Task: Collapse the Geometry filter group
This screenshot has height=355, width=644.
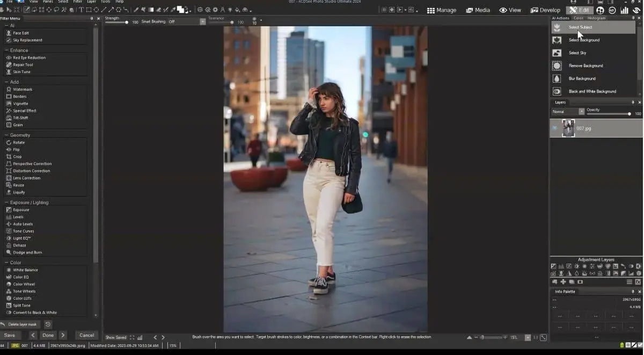Action: tap(6, 135)
